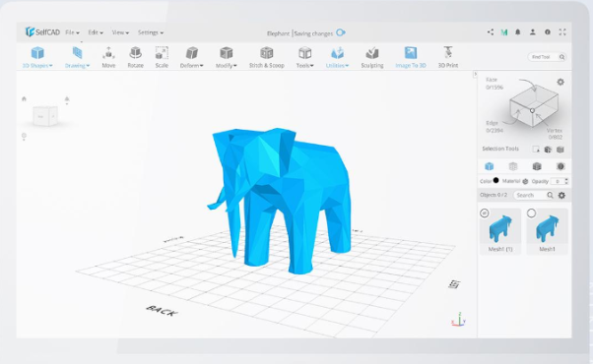
Task: Click the Find Tool magnifier icon
Action: coord(562,57)
